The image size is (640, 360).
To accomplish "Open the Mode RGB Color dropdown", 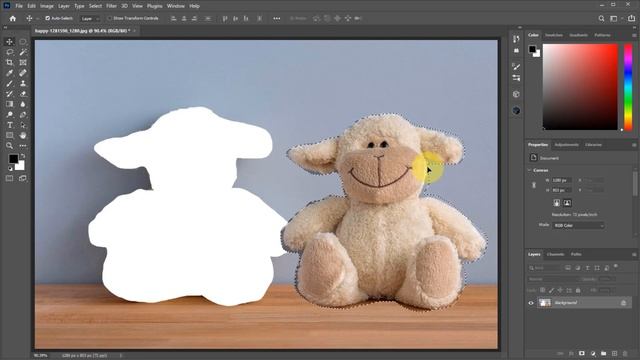I will [x=578, y=225].
